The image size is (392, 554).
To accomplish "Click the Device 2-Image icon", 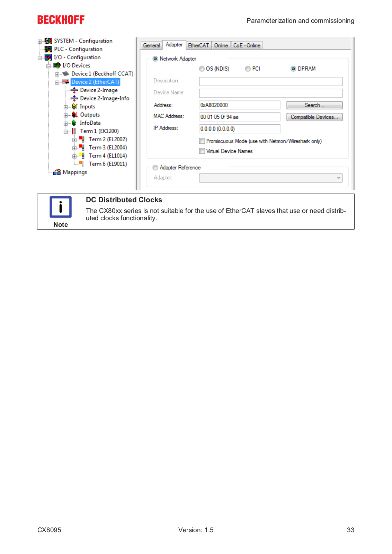I will pyautogui.click(x=74, y=90).
